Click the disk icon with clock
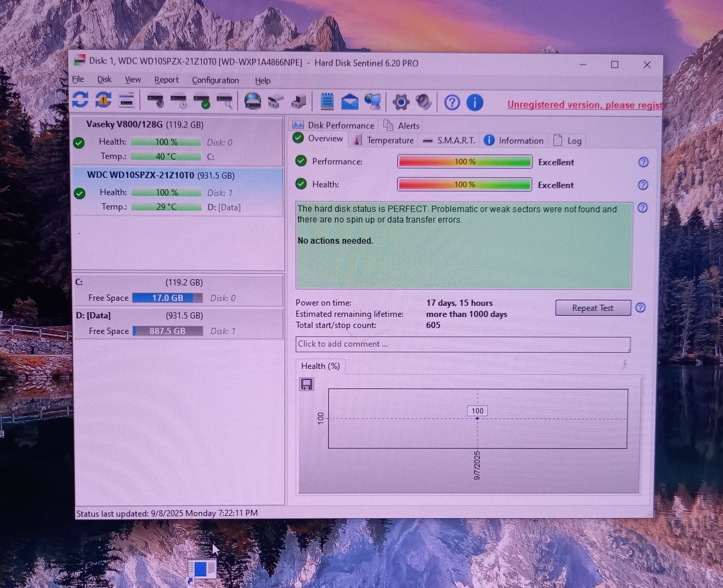Screen dimensions: 723x588 (x=178, y=101)
